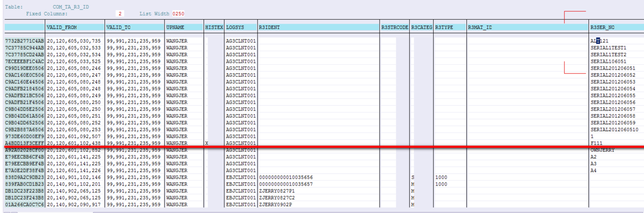Click VALID_FROM value 20,120,601,092,507
The width and height of the screenshot is (644, 213).
75,136
